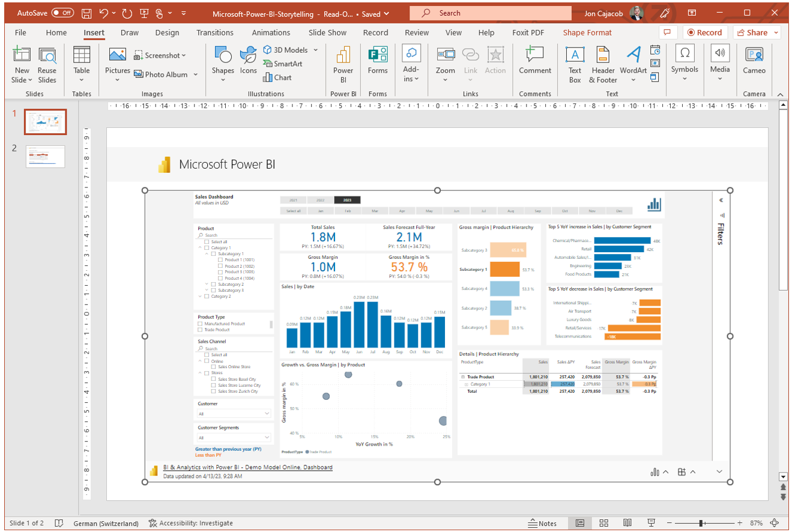
Task: Open the BI & Analytics dashboard link
Action: [247, 467]
